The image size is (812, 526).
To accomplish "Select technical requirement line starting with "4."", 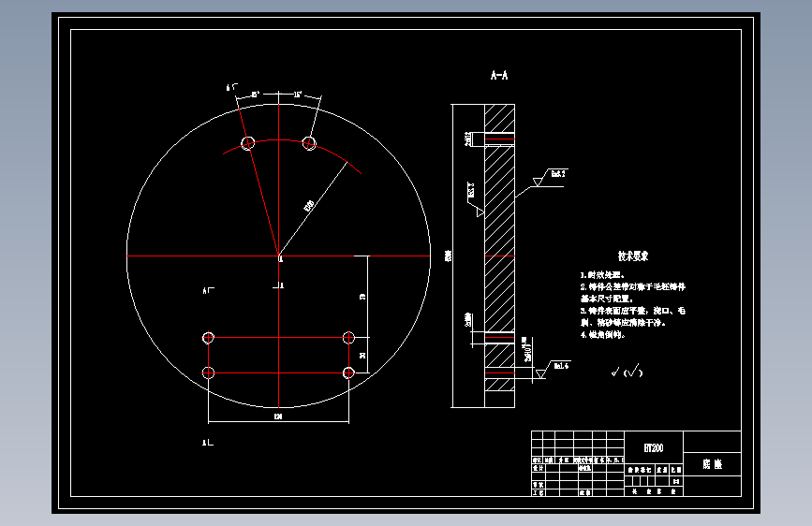I will coord(603,335).
